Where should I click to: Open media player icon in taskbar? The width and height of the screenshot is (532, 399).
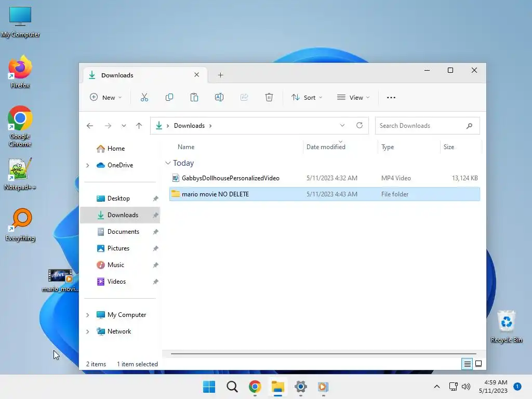(x=323, y=387)
